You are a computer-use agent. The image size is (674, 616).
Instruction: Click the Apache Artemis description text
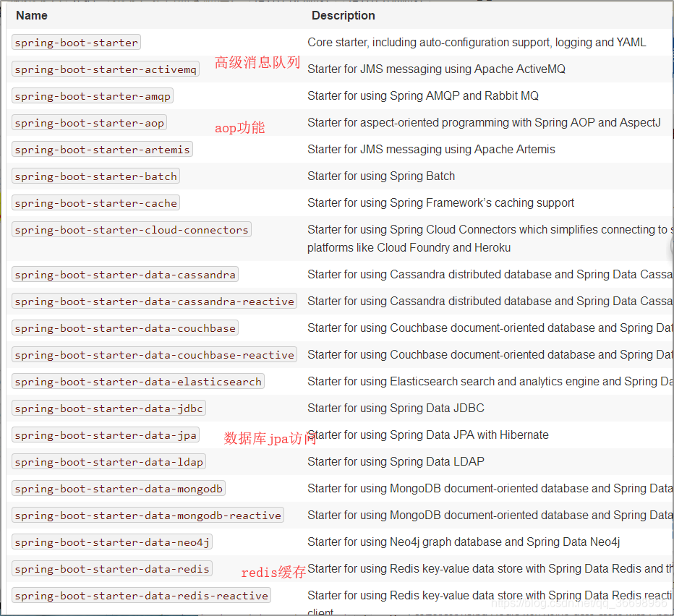(x=431, y=149)
